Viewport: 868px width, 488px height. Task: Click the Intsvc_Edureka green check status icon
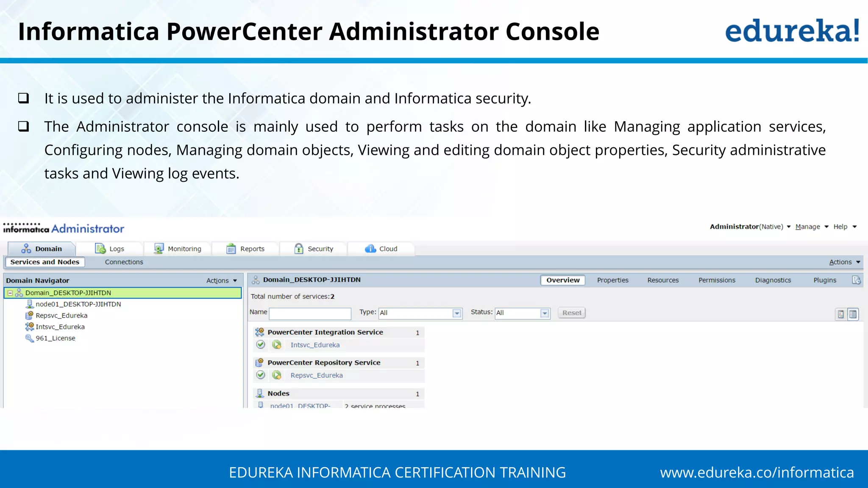(261, 344)
